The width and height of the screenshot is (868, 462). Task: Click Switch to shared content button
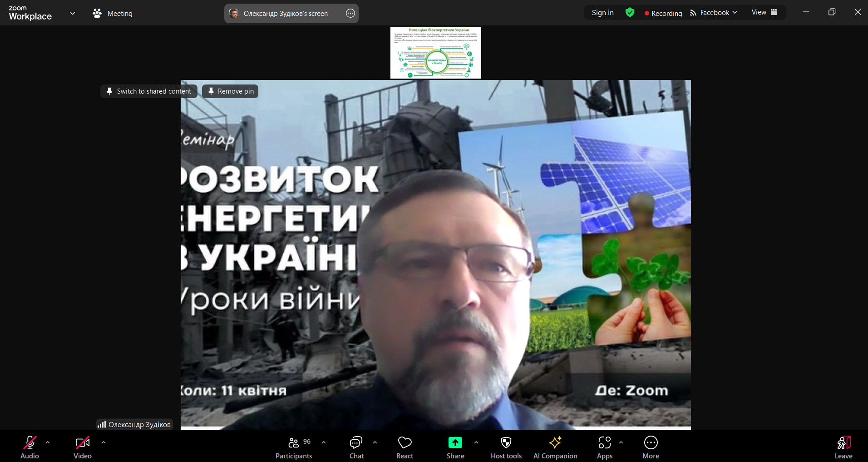[149, 91]
